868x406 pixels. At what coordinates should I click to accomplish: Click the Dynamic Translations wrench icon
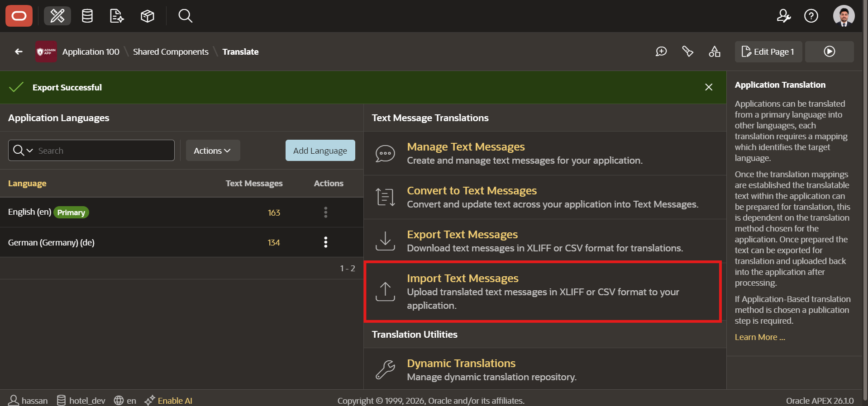(x=385, y=370)
